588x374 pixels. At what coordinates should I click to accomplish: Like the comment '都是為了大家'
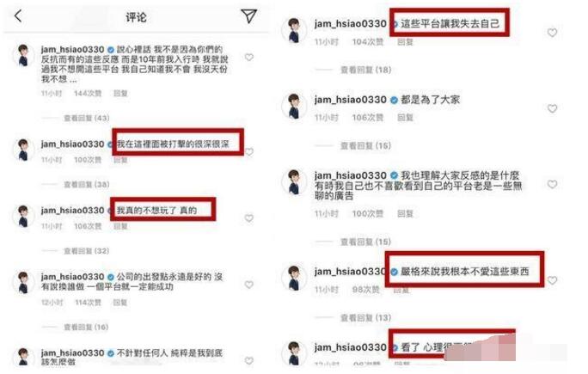click(552, 108)
